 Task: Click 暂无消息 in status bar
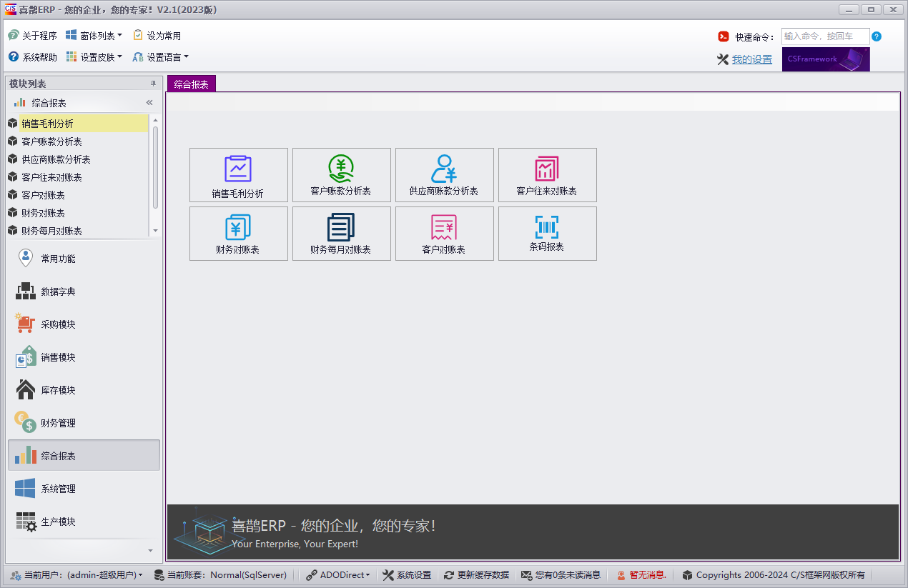tap(641, 574)
